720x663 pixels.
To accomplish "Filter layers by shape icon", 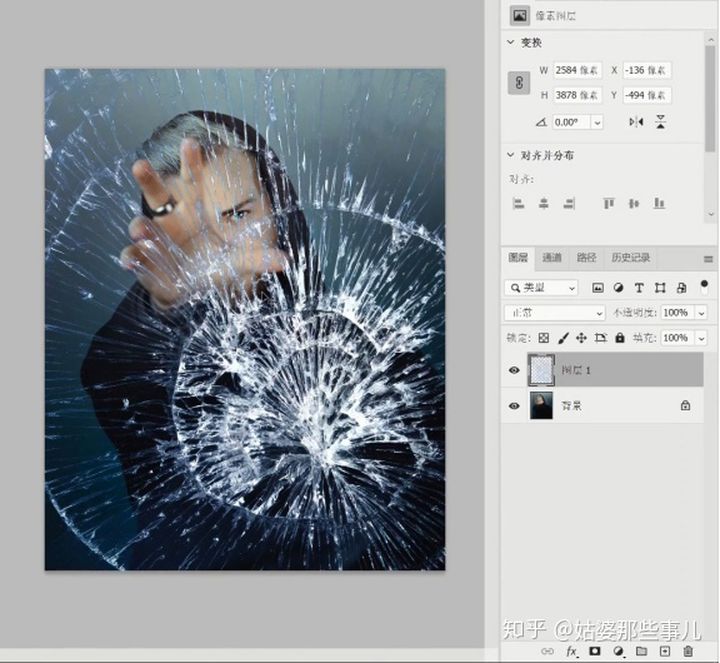I will 660,288.
